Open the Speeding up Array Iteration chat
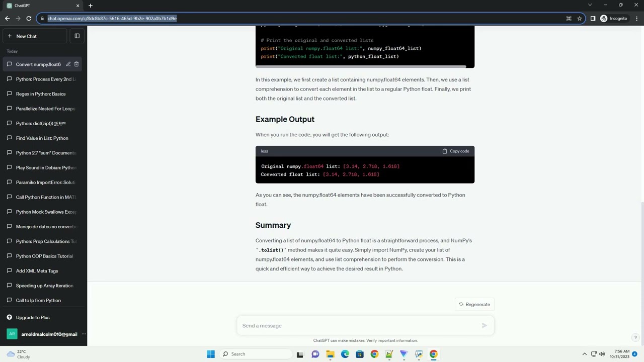 [43, 286]
